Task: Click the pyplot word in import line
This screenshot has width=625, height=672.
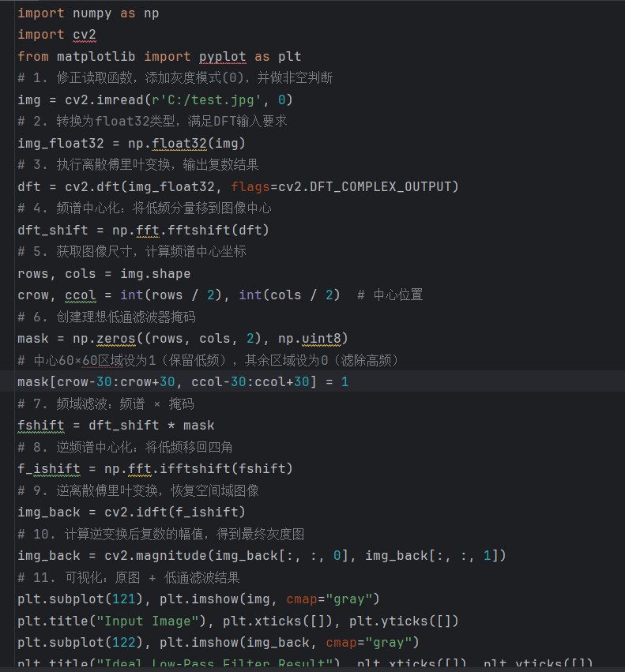Action: 223,57
